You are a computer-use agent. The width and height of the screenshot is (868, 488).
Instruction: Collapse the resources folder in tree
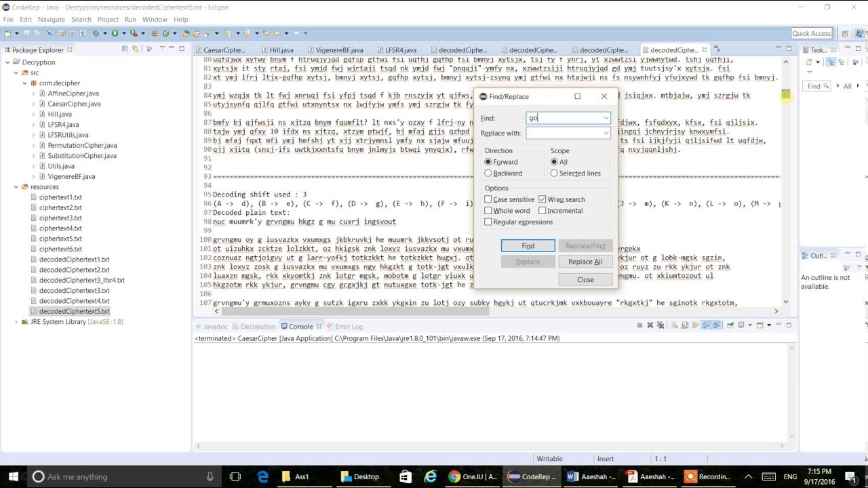tap(16, 187)
